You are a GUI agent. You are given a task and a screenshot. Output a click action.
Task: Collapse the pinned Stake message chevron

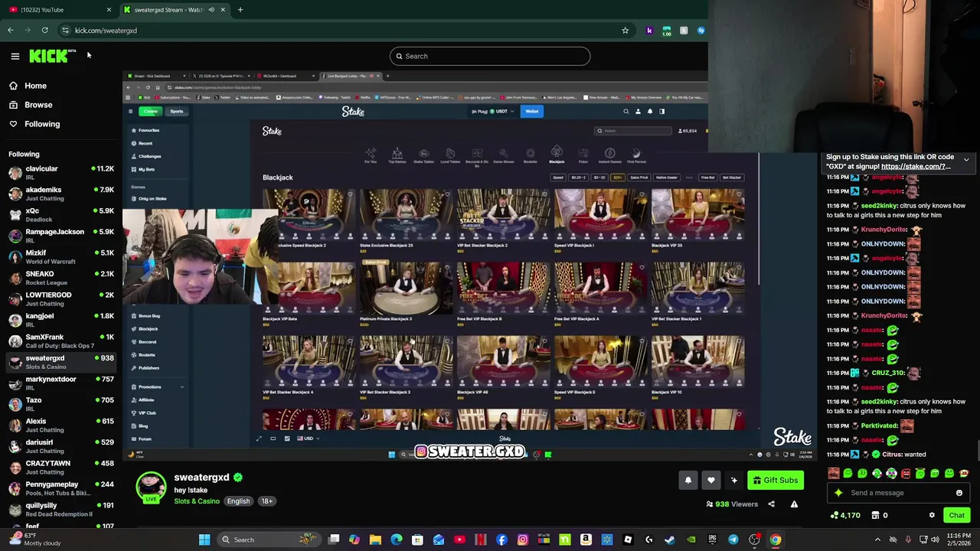(x=966, y=160)
